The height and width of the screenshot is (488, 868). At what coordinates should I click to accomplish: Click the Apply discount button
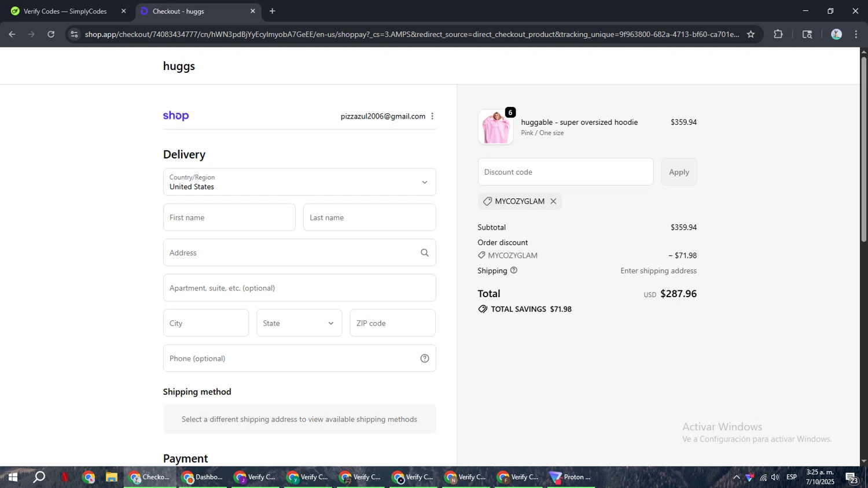(679, 172)
